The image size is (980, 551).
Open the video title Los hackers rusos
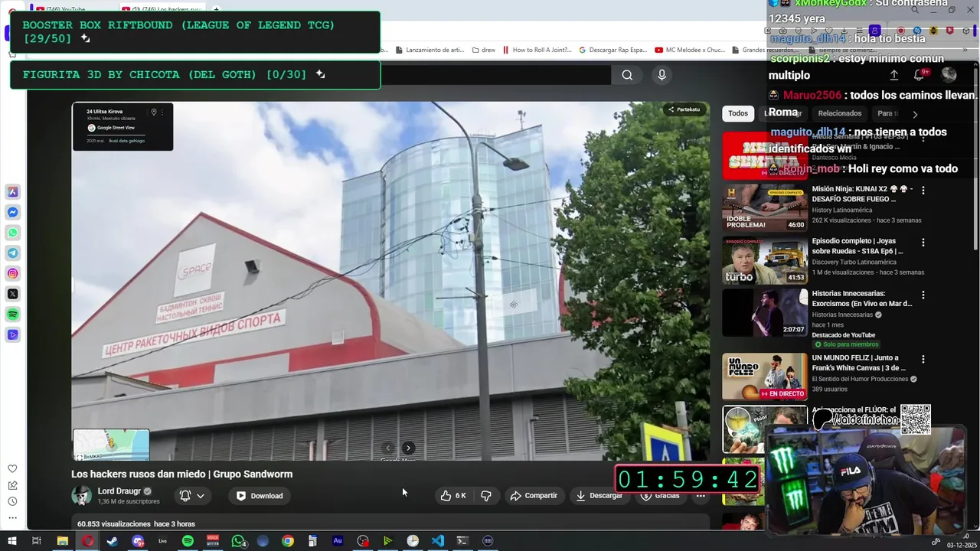[182, 474]
